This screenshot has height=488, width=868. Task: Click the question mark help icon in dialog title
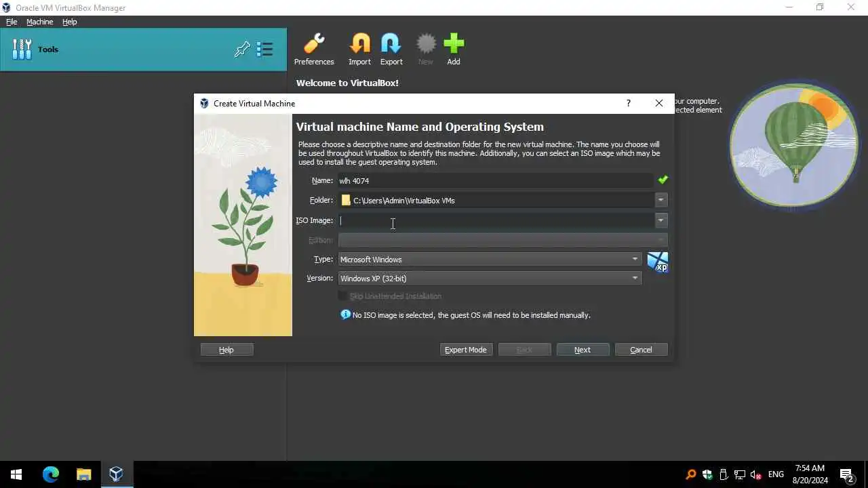(628, 103)
